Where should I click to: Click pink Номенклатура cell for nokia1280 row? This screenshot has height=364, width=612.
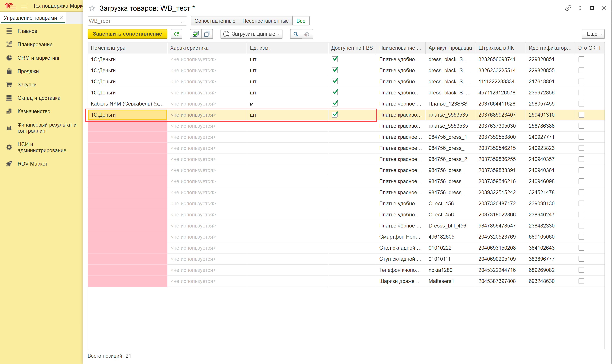(127, 270)
